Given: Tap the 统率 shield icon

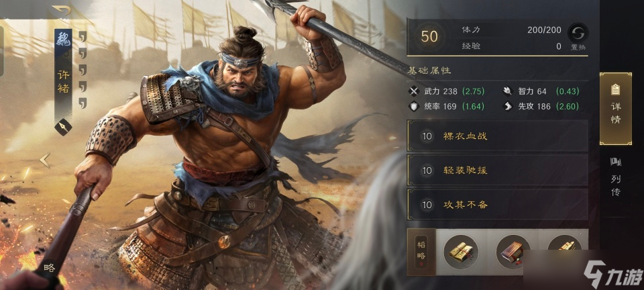Looking at the screenshot, I should [414, 107].
